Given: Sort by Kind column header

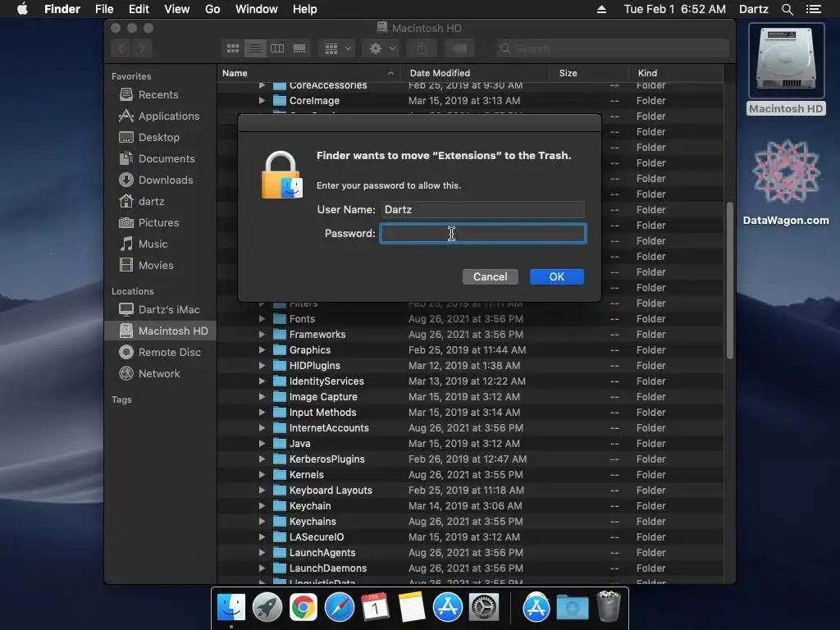Looking at the screenshot, I should point(647,73).
